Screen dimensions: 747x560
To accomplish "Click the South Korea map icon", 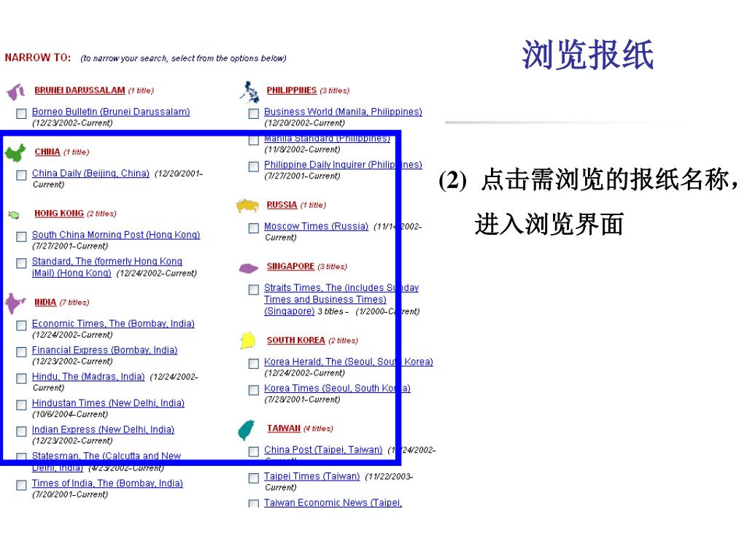I will pyautogui.click(x=248, y=341).
